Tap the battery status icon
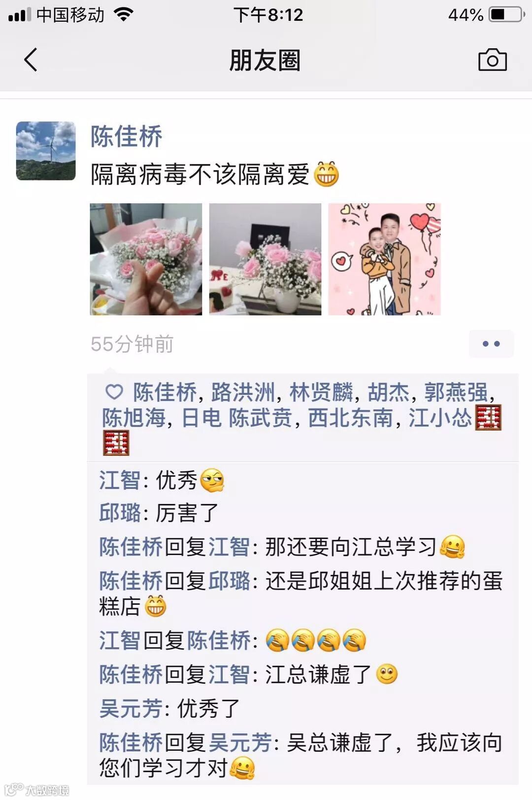This screenshot has width=532, height=800. tap(507, 14)
